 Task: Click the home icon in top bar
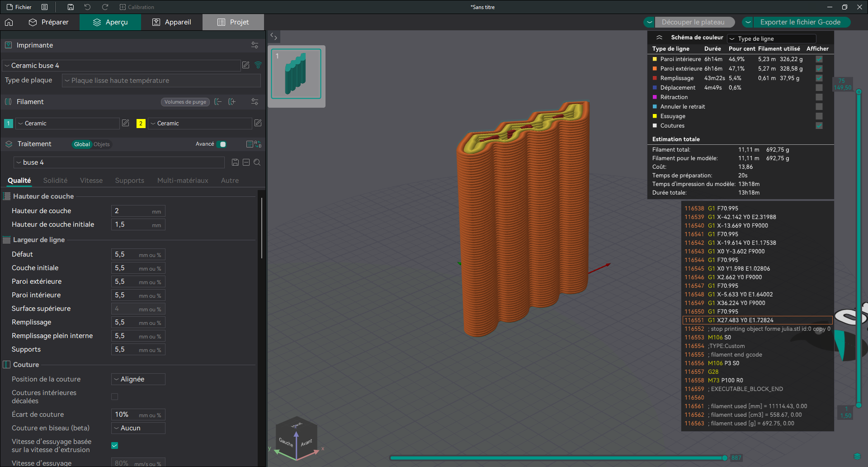pyautogui.click(x=9, y=22)
